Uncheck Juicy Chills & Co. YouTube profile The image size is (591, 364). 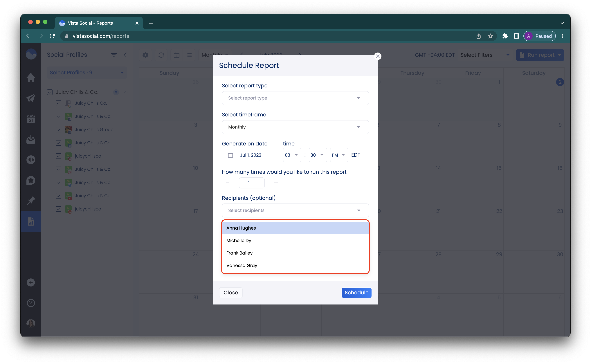[x=59, y=196]
